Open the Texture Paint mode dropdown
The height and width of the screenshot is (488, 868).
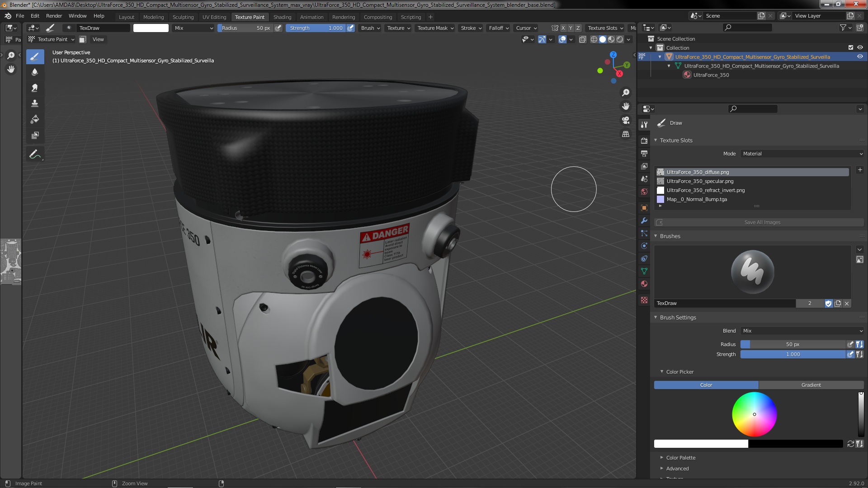[51, 39]
